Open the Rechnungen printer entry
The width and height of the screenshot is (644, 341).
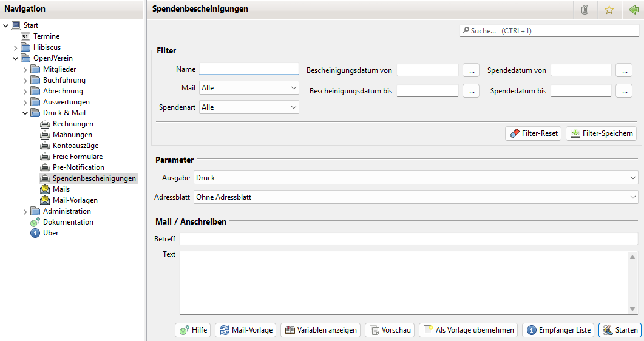point(72,124)
